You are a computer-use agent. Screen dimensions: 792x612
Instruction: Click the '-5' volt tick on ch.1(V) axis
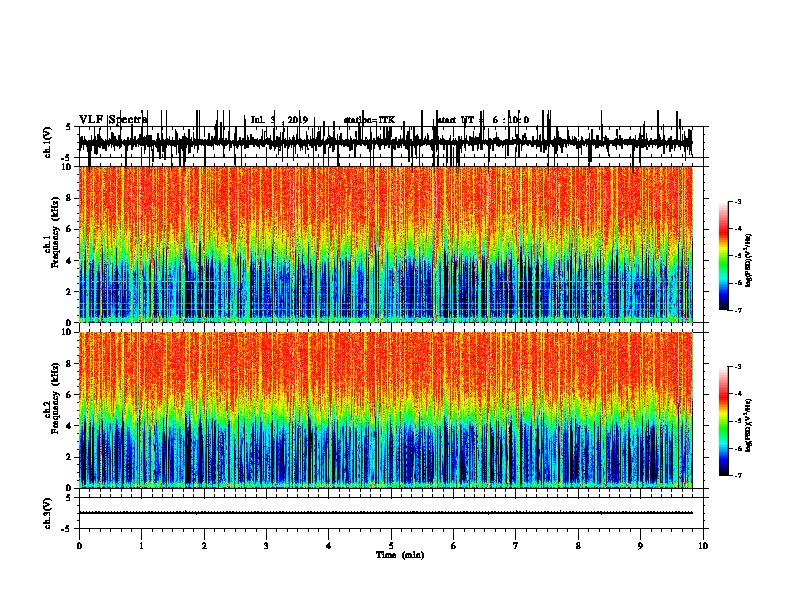pyautogui.click(x=67, y=158)
